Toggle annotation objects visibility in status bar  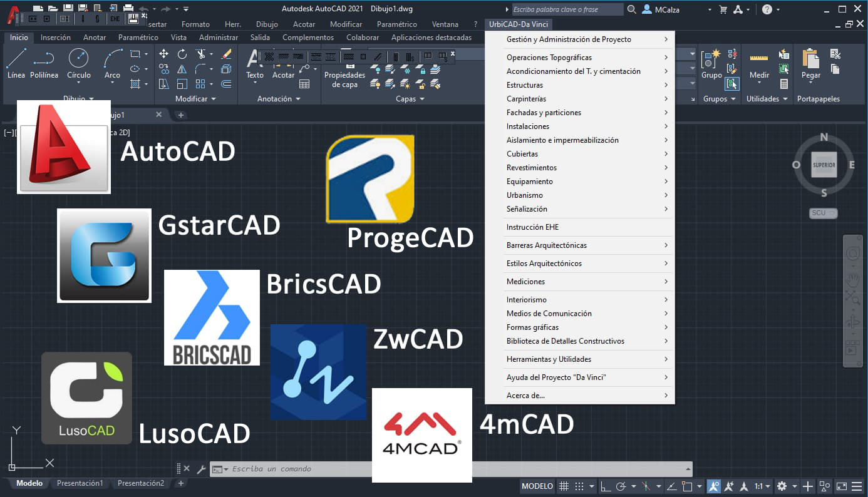tap(714, 486)
